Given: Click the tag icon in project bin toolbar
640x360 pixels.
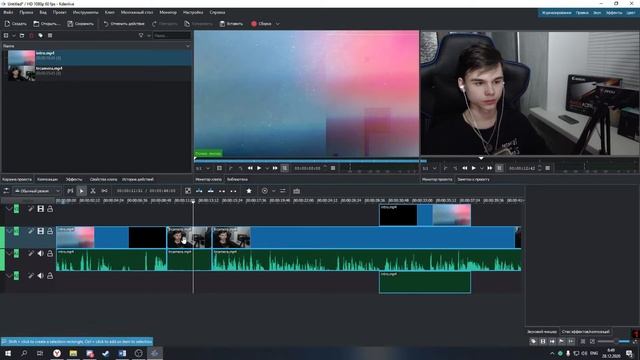Looking at the screenshot, I should coord(40,36).
